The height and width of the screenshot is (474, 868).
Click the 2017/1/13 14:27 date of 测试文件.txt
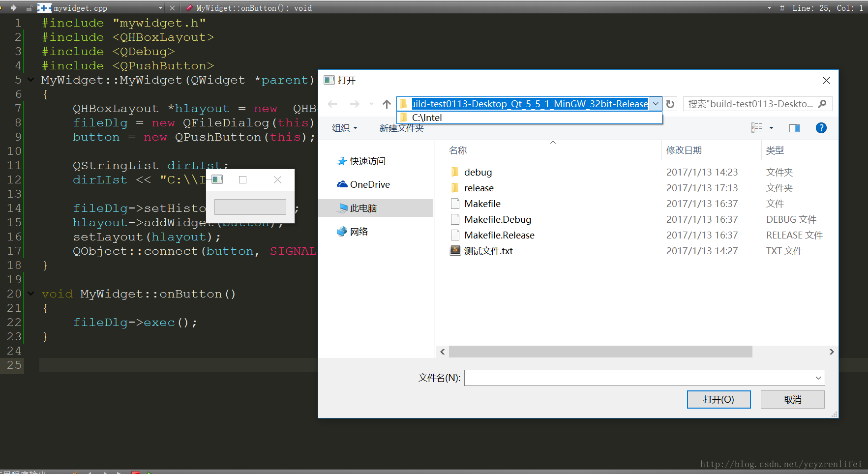702,251
